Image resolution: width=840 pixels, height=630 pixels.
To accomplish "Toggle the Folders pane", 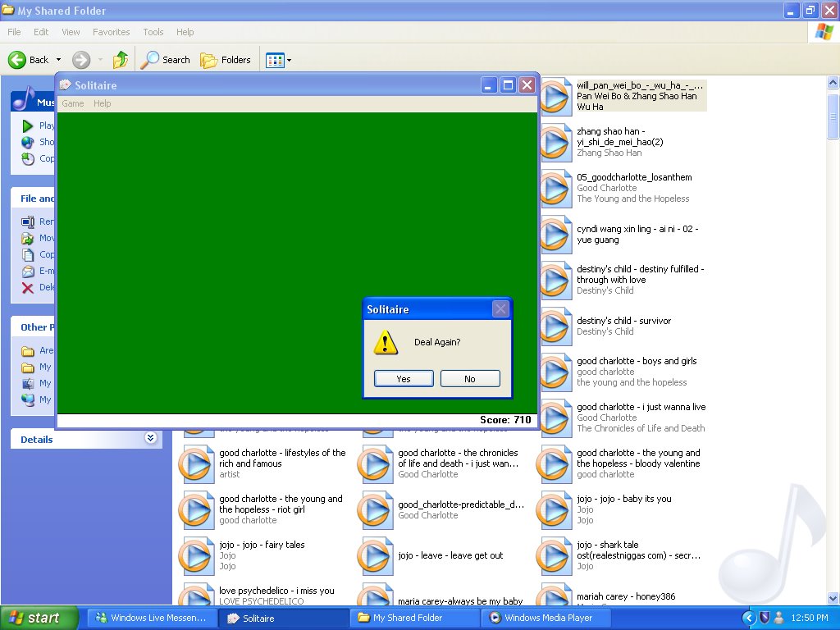I will pos(226,60).
